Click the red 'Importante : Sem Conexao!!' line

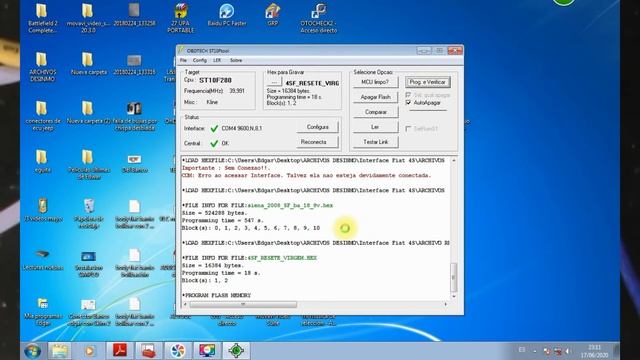(x=226, y=168)
